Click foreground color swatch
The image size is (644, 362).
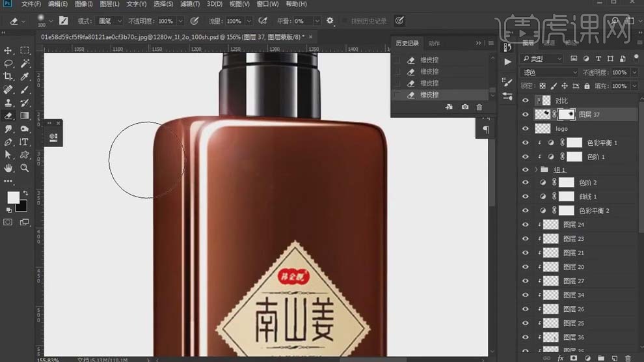13,198
